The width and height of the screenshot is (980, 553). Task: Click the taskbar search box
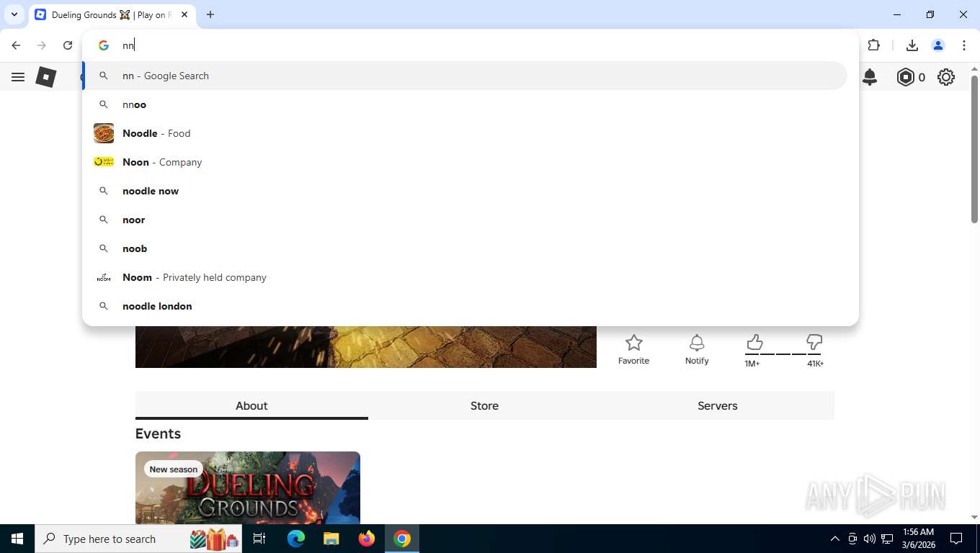point(139,539)
